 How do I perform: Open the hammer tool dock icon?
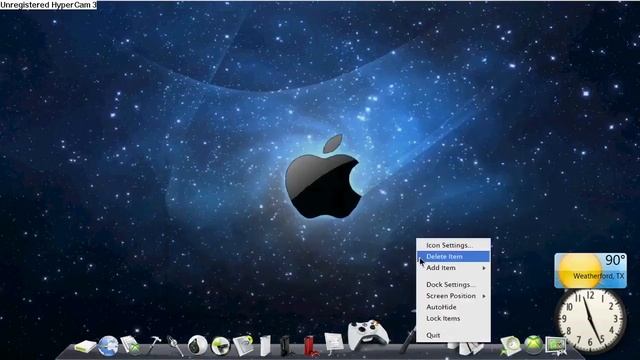(154, 345)
